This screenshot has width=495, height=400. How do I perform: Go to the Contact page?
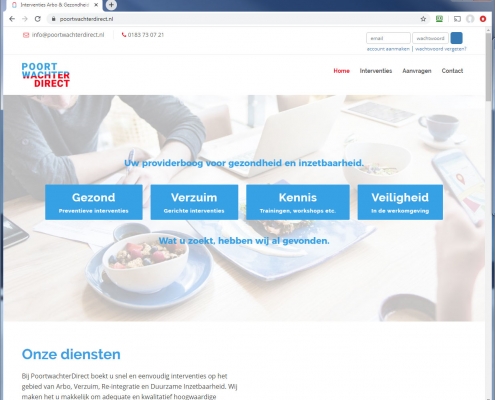452,71
